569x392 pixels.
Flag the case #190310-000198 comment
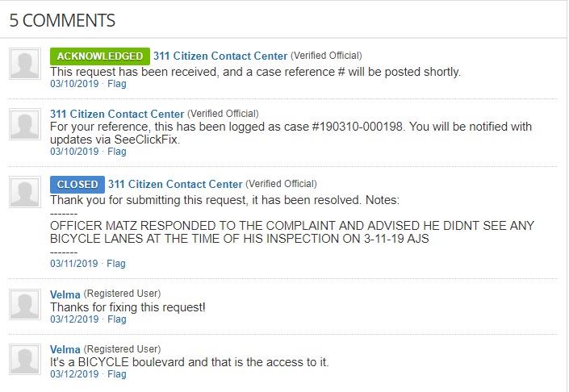pyautogui.click(x=117, y=151)
